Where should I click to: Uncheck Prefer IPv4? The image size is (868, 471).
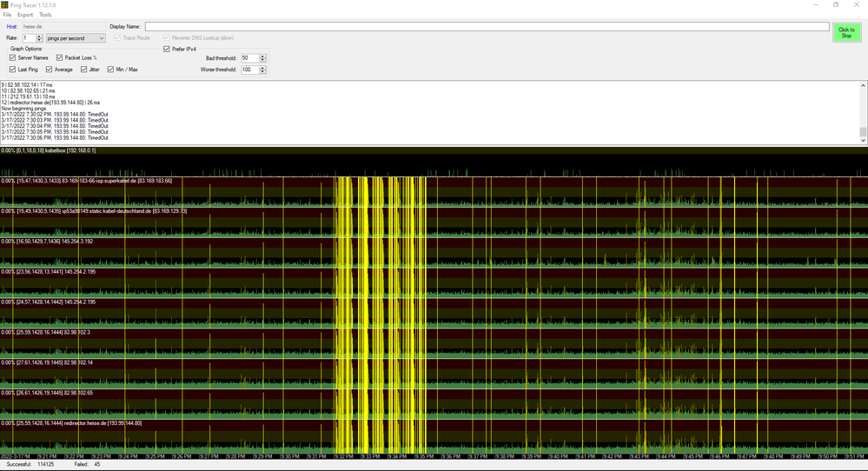pos(180,50)
